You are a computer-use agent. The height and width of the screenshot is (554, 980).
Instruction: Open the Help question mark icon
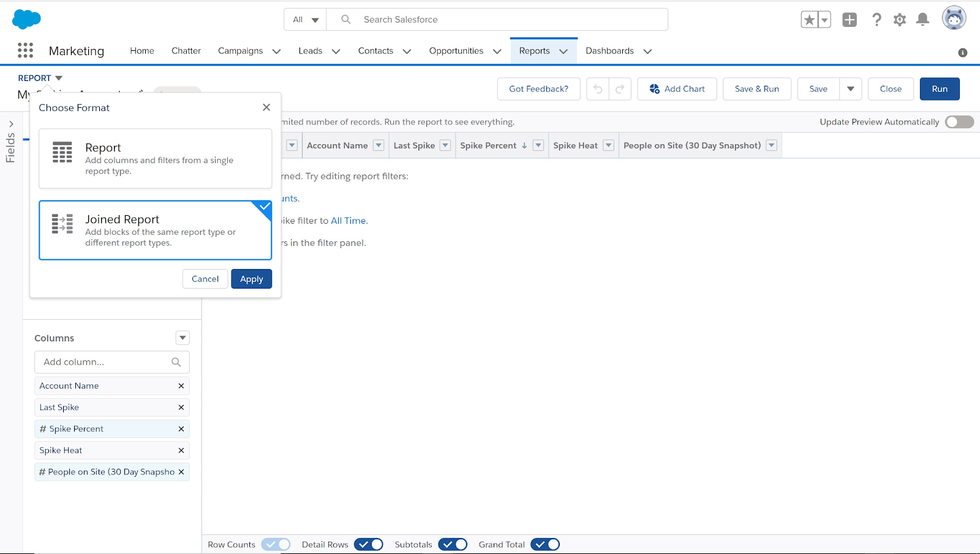(876, 20)
